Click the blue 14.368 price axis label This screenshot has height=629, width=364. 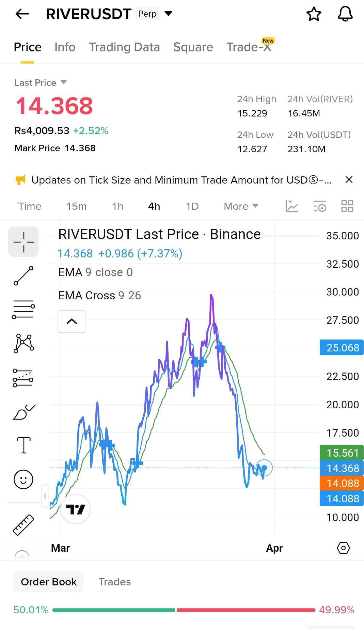pos(342,468)
